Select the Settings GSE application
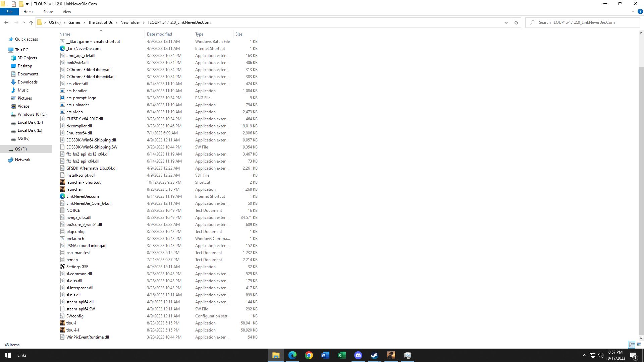This screenshot has width=644, height=362. tap(77, 267)
